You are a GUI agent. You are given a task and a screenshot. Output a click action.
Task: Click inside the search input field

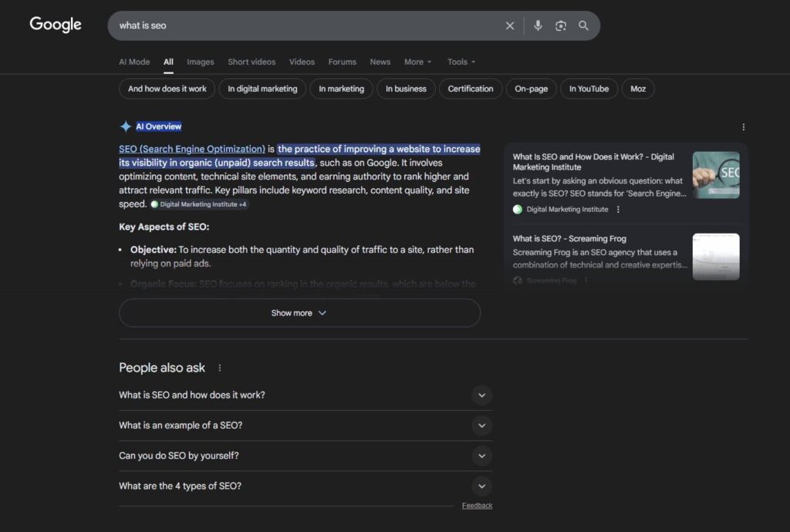[309, 25]
